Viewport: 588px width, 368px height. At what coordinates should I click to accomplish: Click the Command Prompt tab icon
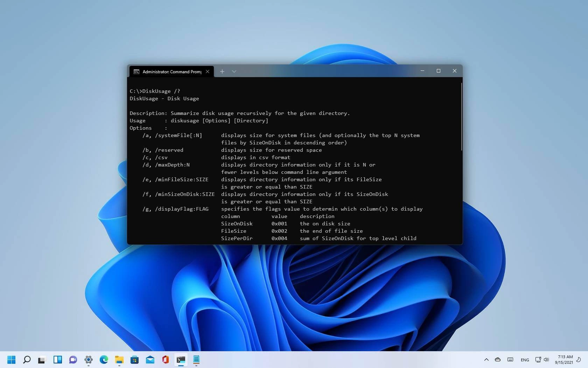pos(136,71)
